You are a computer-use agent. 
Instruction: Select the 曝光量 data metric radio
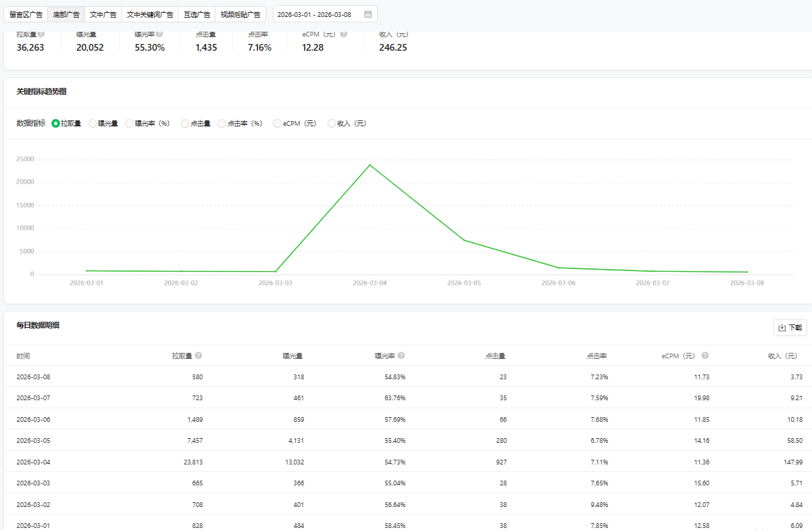tap(93, 124)
